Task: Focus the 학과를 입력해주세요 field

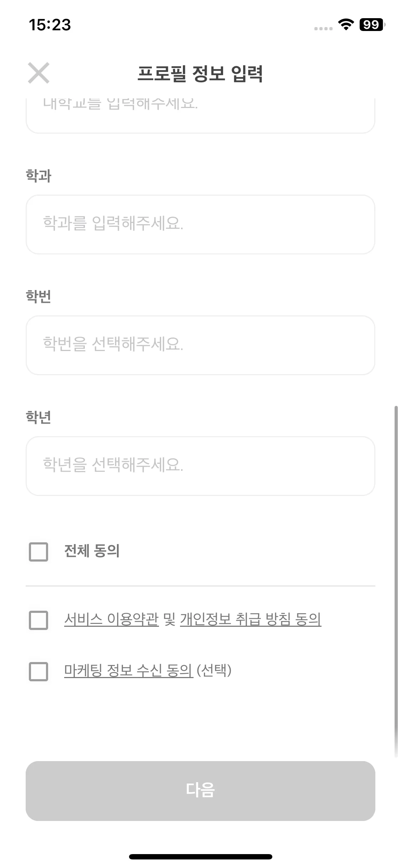Action: 200,224
